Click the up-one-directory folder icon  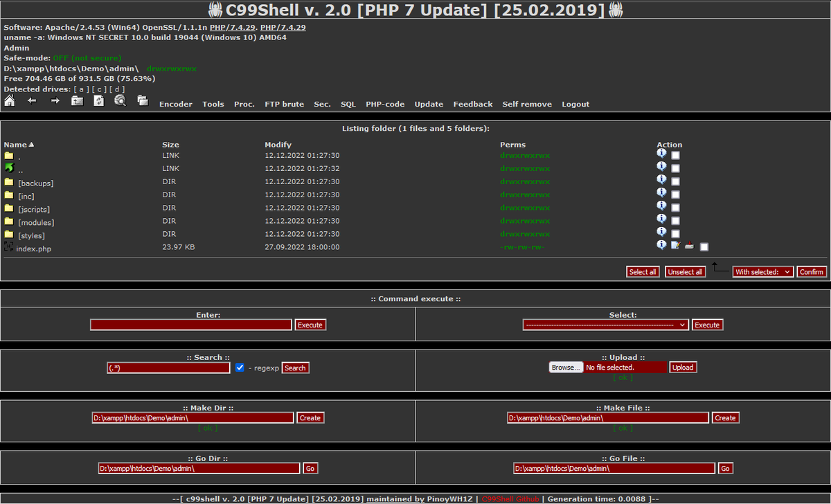[x=77, y=100]
